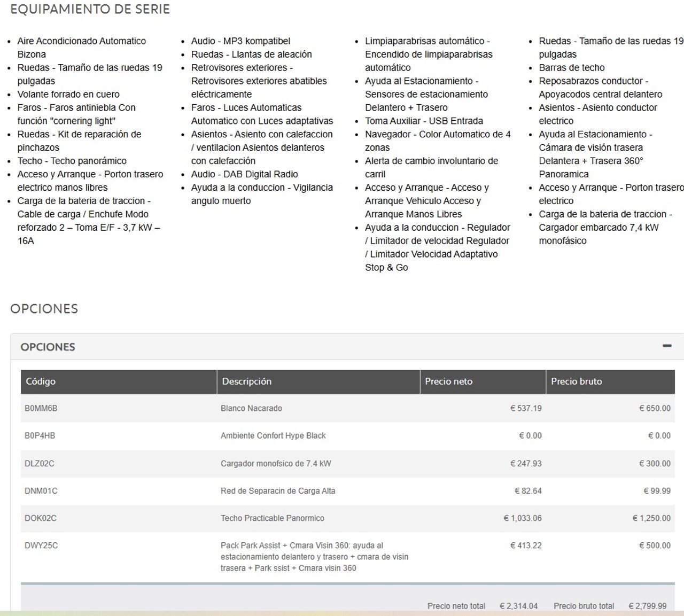Click Asientos - Asiento conductor electrico item
The width and height of the screenshot is (684, 616).
(x=598, y=114)
